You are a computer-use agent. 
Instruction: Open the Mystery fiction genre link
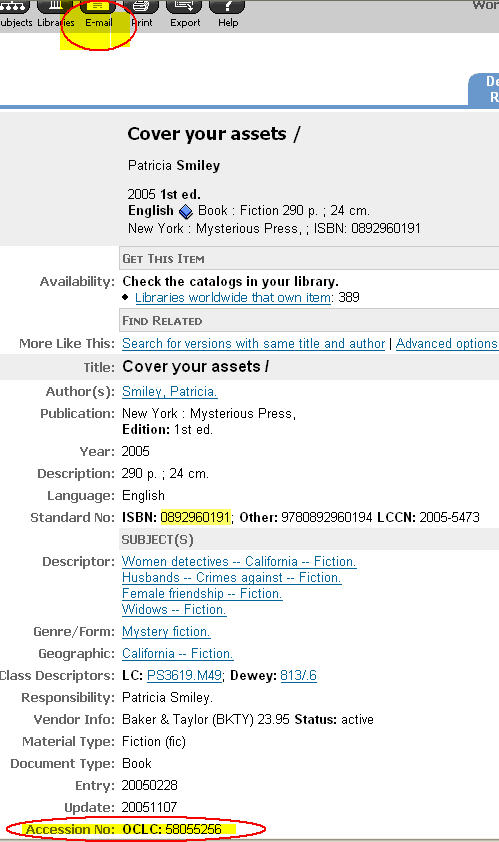(x=166, y=632)
